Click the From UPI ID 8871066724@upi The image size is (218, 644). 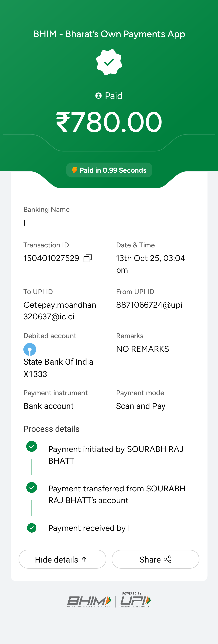(x=149, y=305)
